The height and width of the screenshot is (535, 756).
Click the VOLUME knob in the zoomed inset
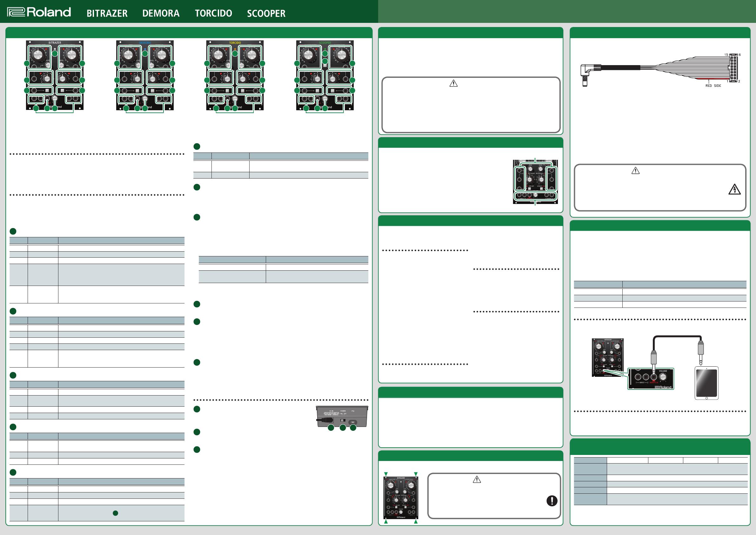(x=663, y=377)
